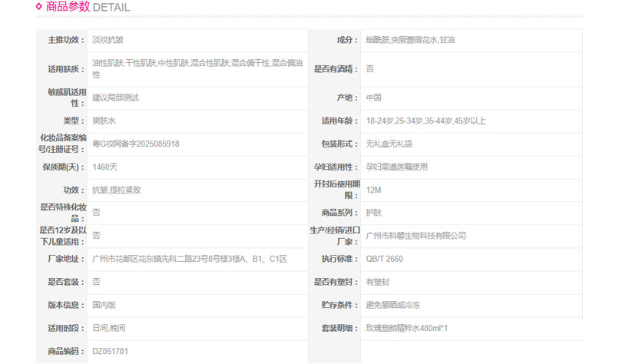Click the 产地 value 中国
Image resolution: width=619 pixels, height=364 pixels.
(374, 98)
